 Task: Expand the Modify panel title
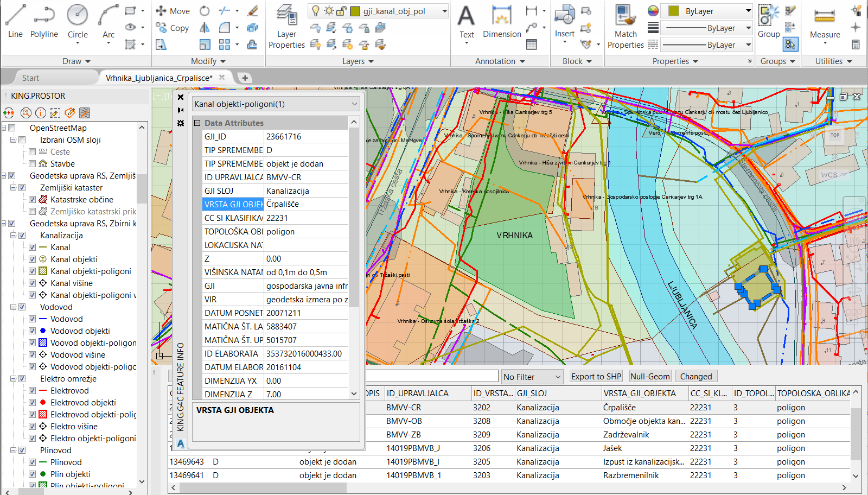pyautogui.click(x=208, y=61)
